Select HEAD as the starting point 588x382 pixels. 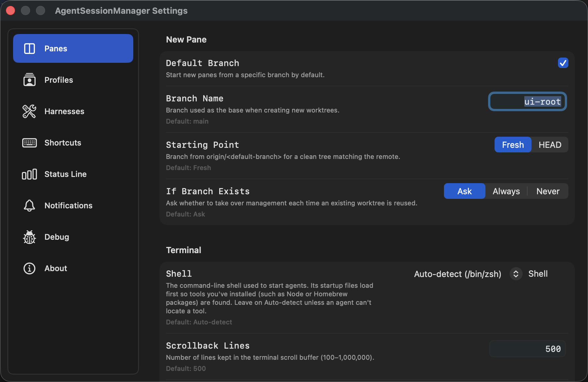click(550, 145)
